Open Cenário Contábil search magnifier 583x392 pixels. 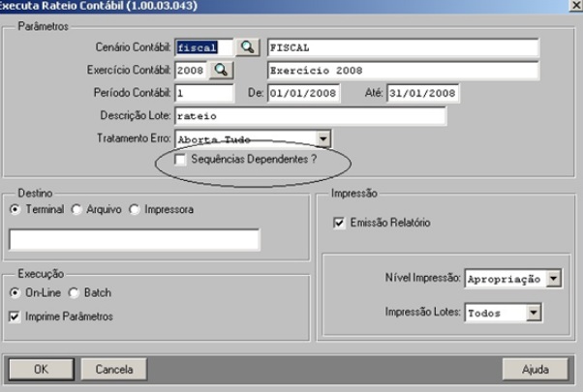[248, 47]
